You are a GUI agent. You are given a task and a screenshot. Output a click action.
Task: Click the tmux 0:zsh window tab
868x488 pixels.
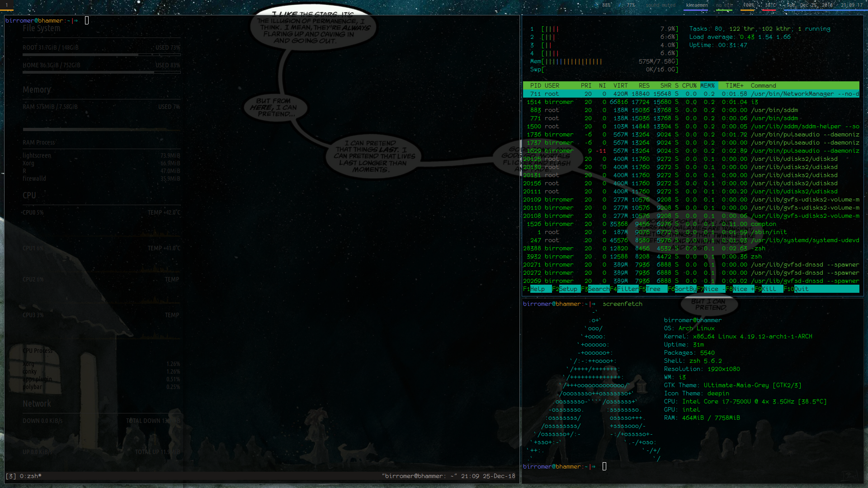[x=30, y=476]
